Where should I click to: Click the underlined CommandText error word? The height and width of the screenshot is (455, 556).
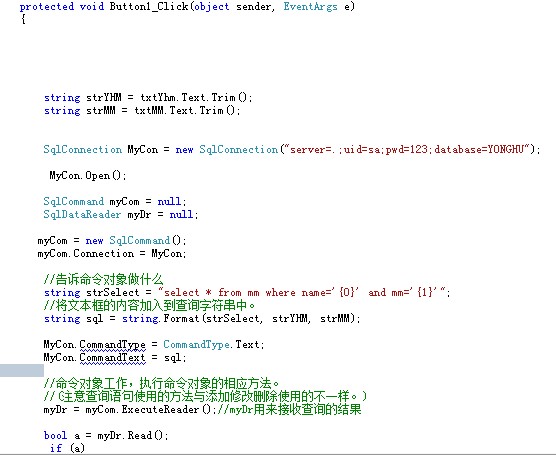112,358
